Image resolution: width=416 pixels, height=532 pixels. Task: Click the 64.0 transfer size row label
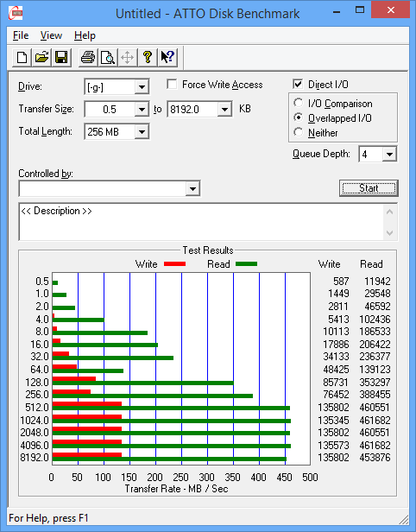[40, 369]
